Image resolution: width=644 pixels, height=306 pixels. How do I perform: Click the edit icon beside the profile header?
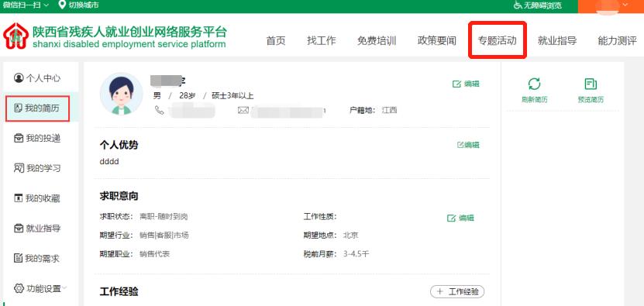[456, 84]
